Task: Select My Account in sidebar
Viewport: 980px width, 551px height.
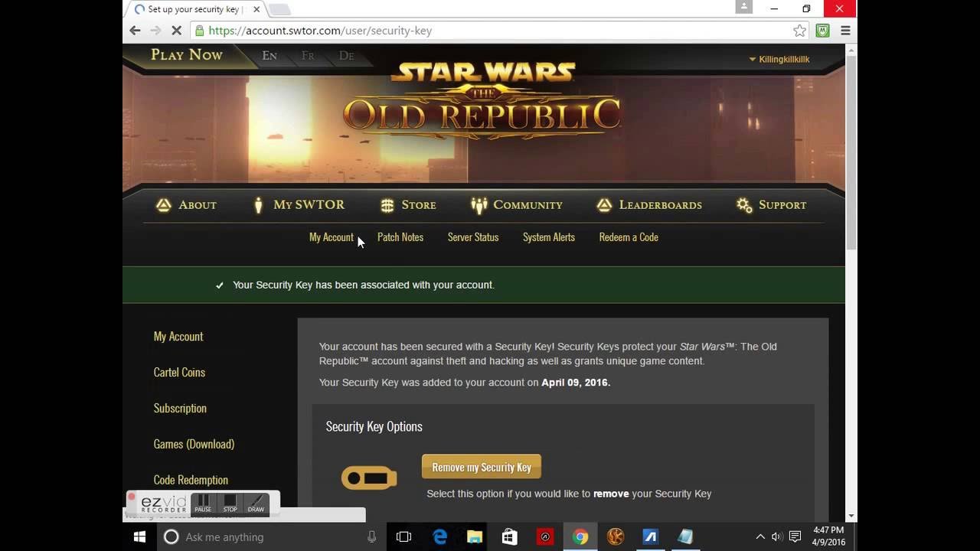Action: coord(178,337)
